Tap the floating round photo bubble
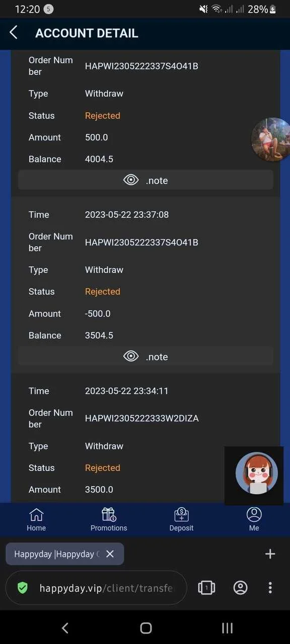The height and width of the screenshot is (644, 290). [x=271, y=139]
